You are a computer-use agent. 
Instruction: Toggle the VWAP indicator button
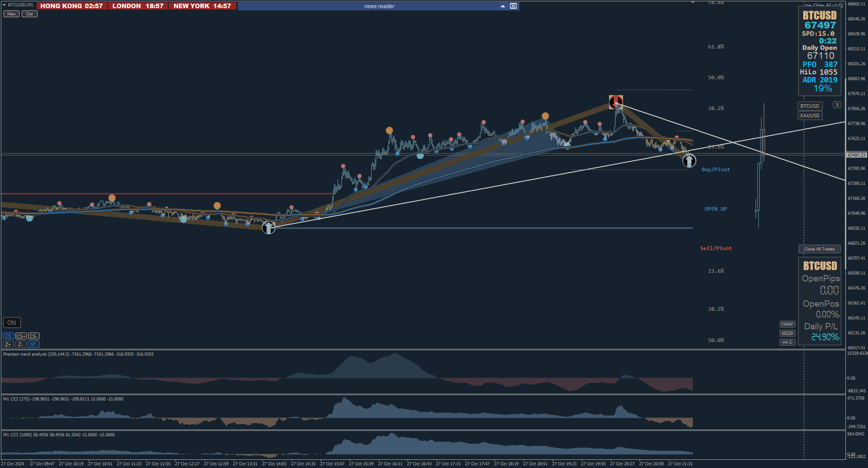[x=787, y=324]
